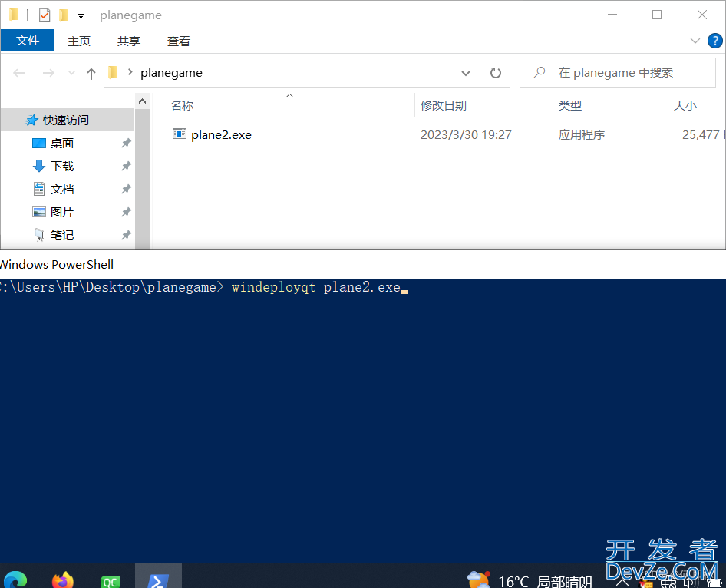Select 快速访问 in navigation pane
The height and width of the screenshot is (588, 726).
click(68, 120)
